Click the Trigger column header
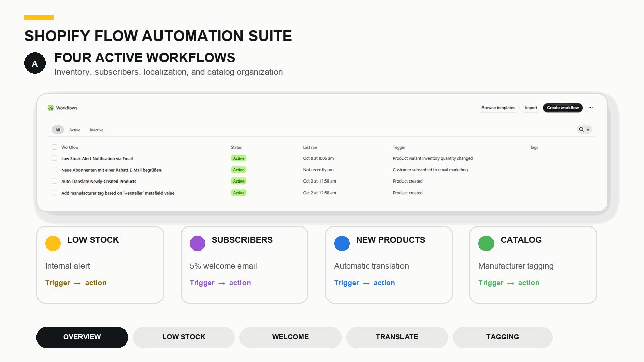This screenshot has height=362, width=644. coord(399,147)
